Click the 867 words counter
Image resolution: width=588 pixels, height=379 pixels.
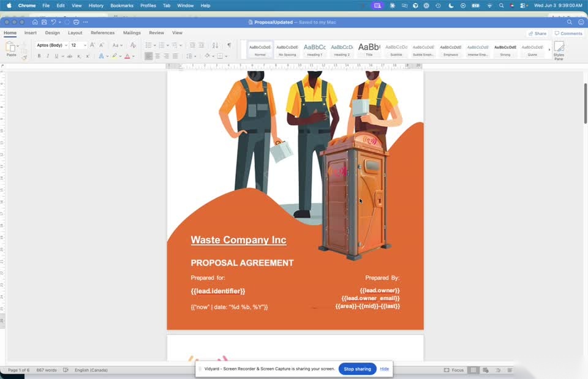47,370
